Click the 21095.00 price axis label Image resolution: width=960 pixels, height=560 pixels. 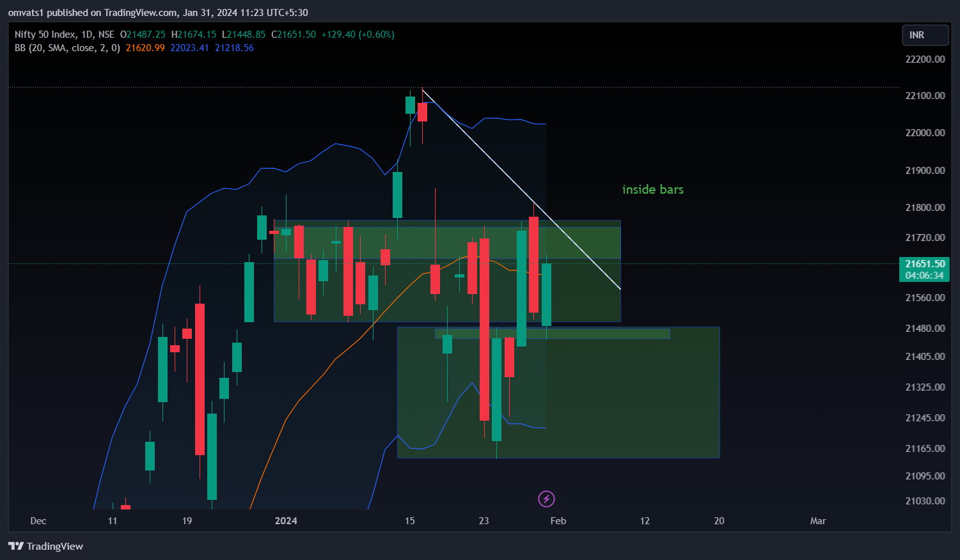tap(925, 476)
